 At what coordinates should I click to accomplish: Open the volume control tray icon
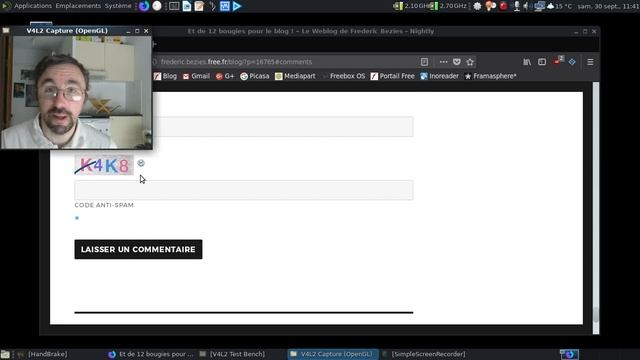527,6
